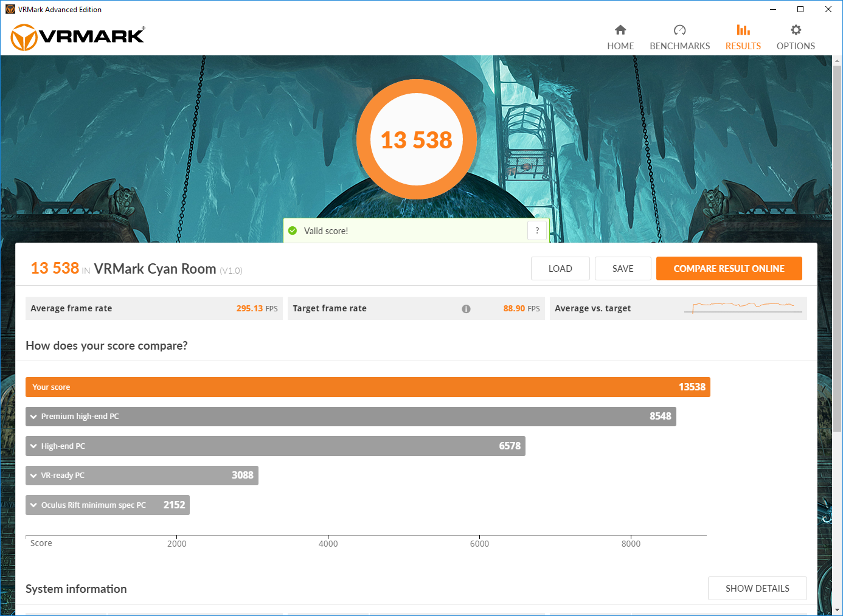Click the 6578 score value
Screen dimensions: 843x616
[510, 446]
